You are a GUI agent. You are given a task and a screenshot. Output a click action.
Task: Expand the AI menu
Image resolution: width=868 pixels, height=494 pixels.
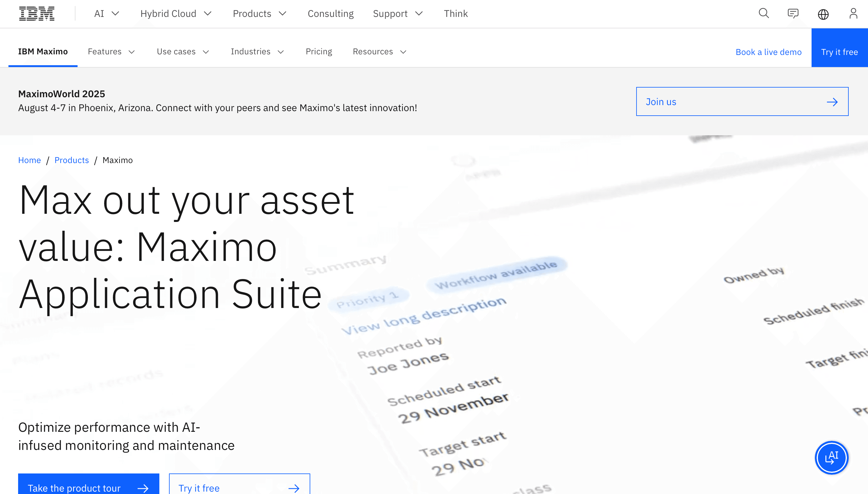coord(107,14)
